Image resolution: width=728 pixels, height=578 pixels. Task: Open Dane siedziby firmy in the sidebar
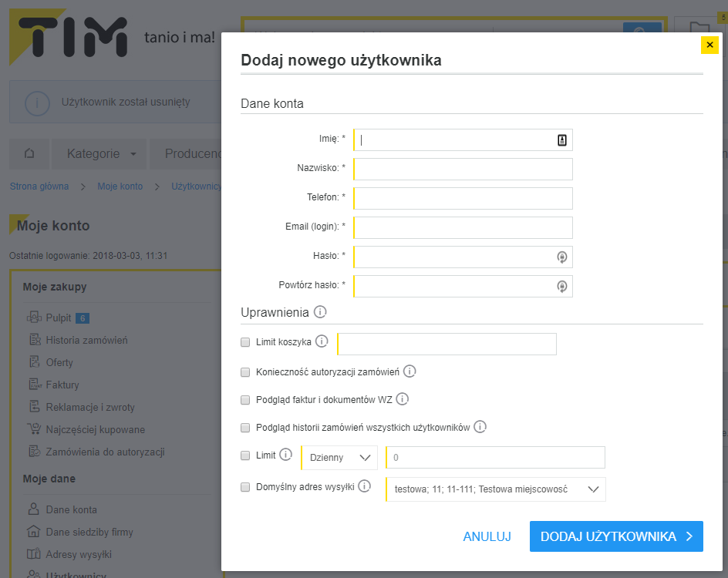tap(89, 532)
